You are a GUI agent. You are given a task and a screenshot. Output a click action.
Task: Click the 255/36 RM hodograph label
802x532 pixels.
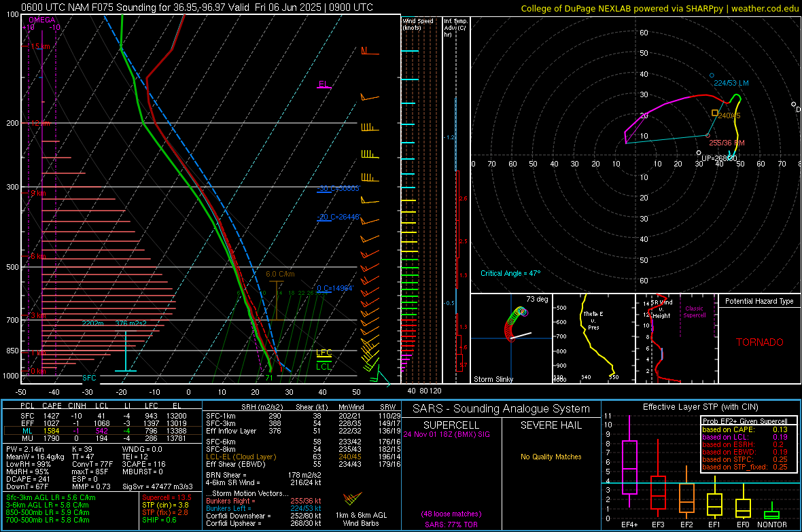click(727, 143)
